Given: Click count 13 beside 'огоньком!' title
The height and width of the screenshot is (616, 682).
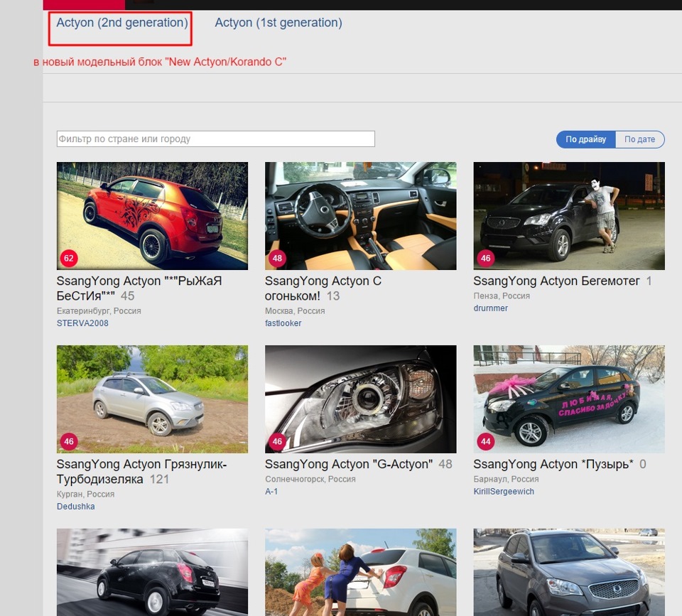Looking at the screenshot, I should tap(333, 296).
